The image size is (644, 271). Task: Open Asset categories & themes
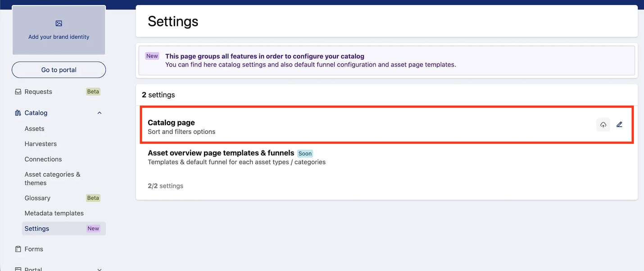53,179
